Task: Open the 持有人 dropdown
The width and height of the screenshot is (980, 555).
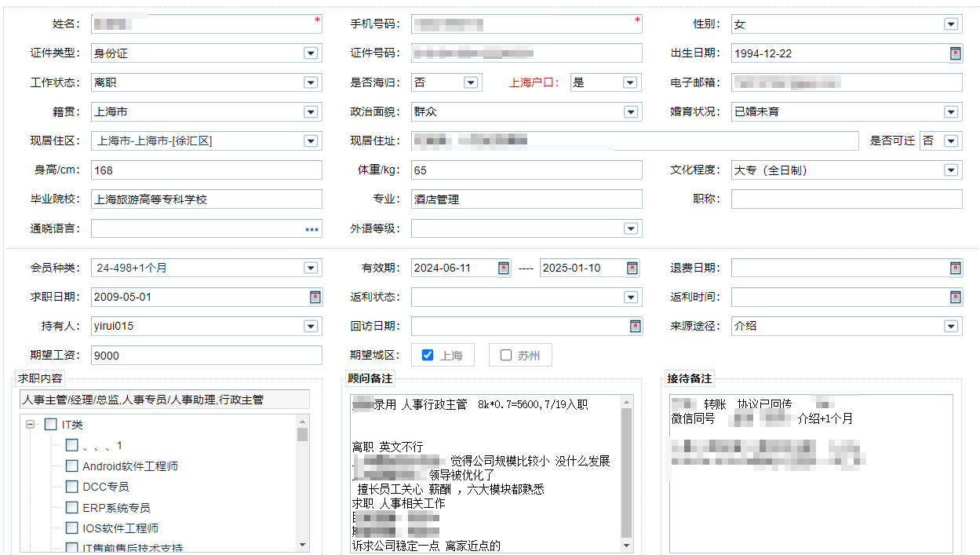Action: tap(311, 326)
